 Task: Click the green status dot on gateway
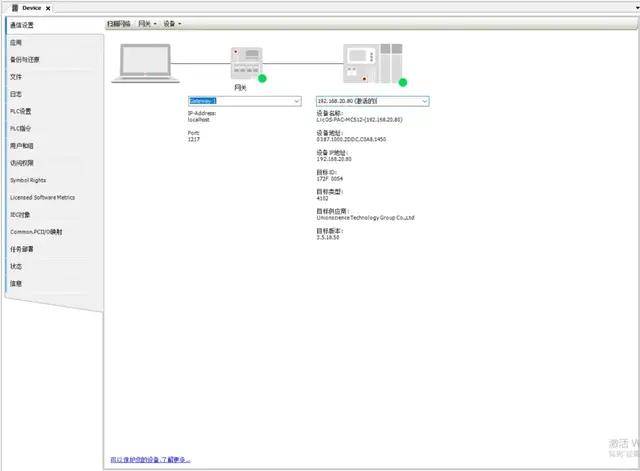click(263, 77)
